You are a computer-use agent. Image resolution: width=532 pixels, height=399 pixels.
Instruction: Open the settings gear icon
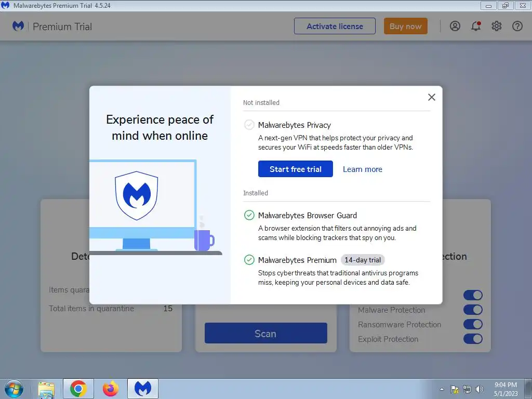click(x=496, y=26)
